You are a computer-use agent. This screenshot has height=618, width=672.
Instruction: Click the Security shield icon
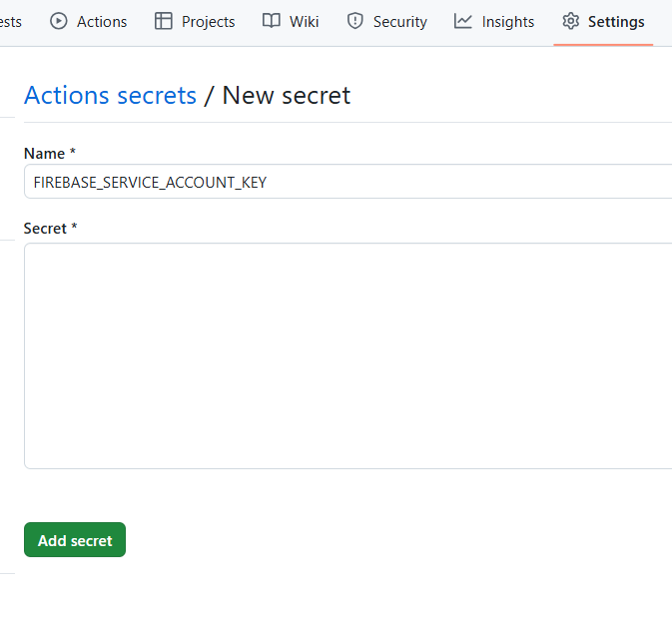[354, 21]
